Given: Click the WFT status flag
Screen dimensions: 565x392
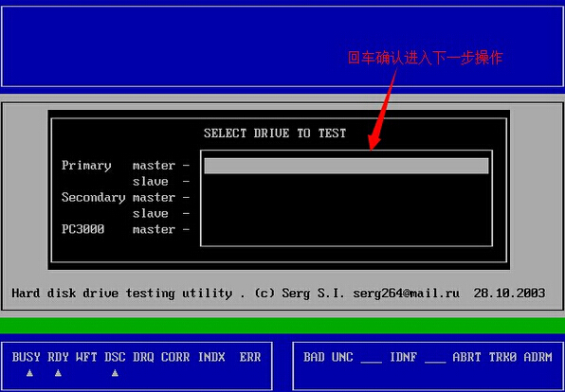Looking at the screenshot, I should [86, 357].
